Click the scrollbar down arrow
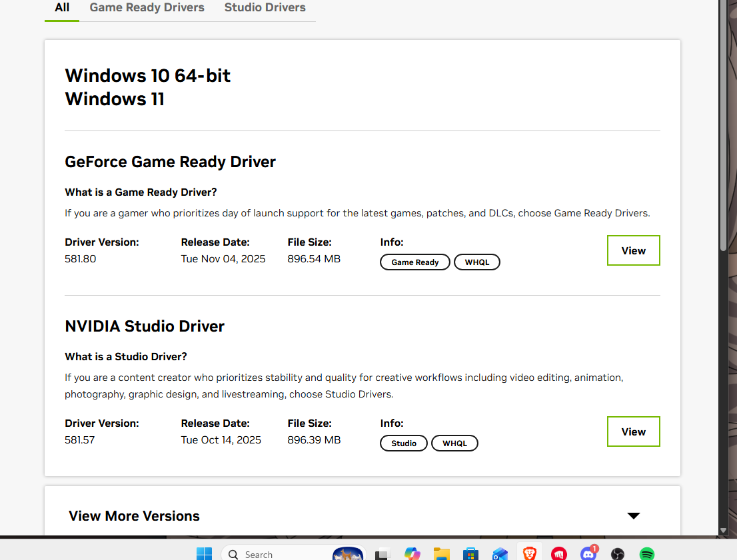 point(724,530)
